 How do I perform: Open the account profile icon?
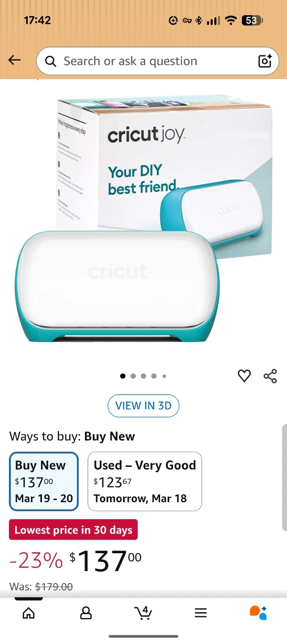click(86, 613)
